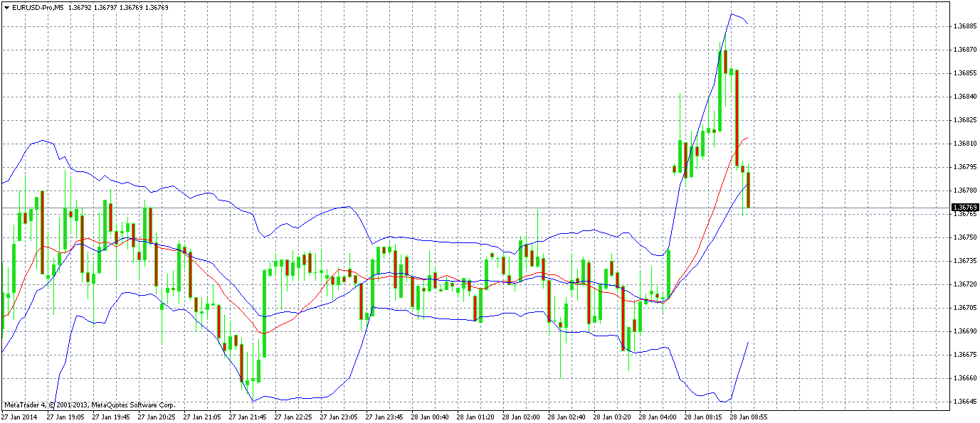Click the 27 Jan 22:25 time label
This screenshot has height=423, width=980.
coord(293,417)
